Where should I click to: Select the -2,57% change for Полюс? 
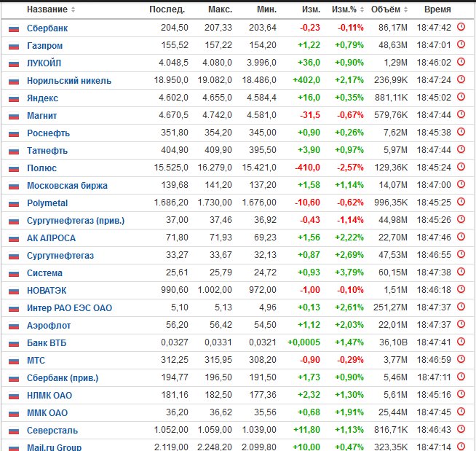(350, 168)
